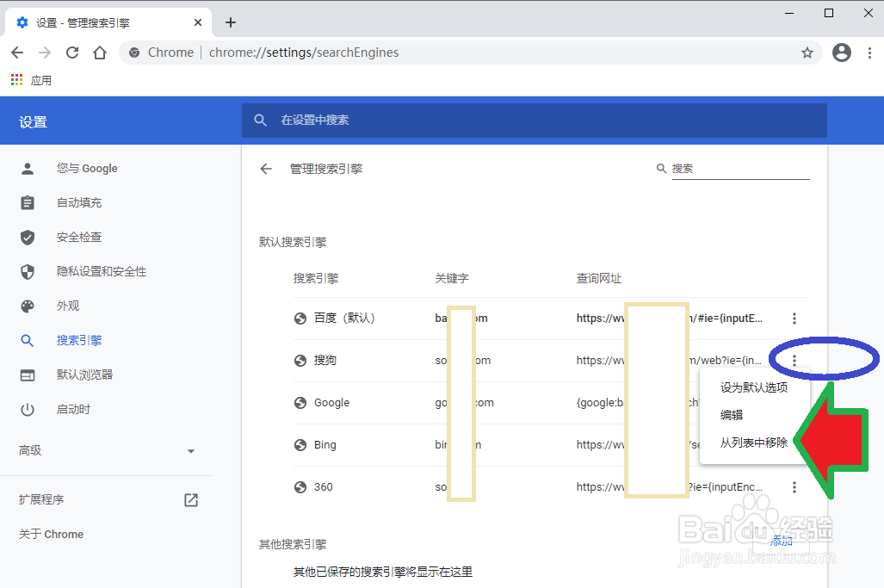This screenshot has height=588, width=884.
Task: Open the Chrome three-dot main menu
Action: pyautogui.click(x=869, y=53)
